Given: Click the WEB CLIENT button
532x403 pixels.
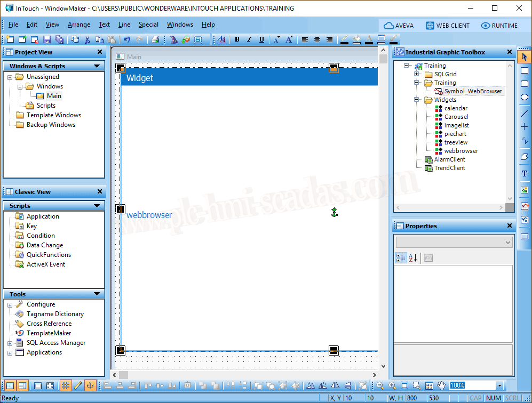Looking at the screenshot, I should (x=448, y=26).
